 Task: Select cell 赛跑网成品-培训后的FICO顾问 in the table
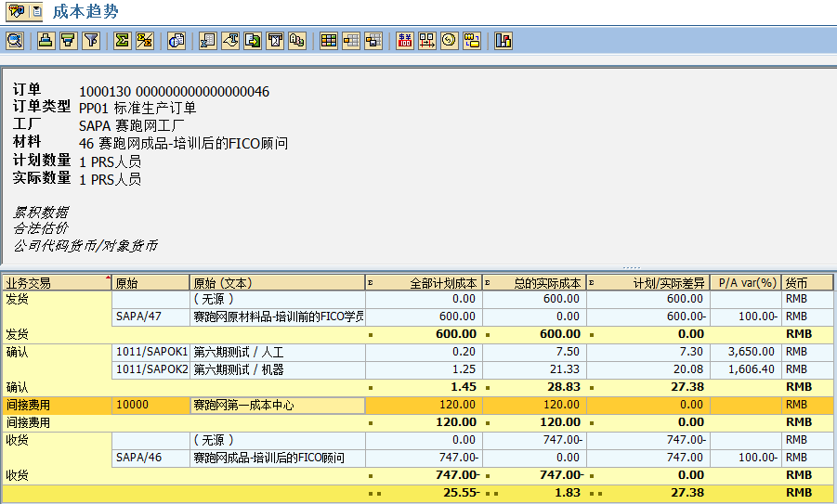point(277,458)
